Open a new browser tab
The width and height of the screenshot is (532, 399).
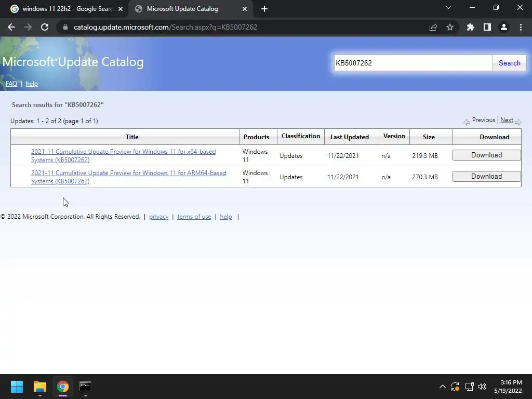264,9
